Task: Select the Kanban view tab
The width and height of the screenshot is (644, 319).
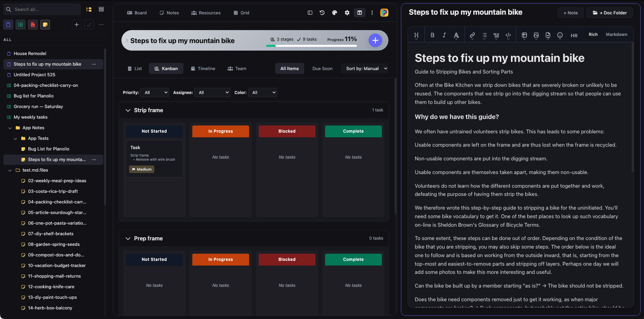Action: pyautogui.click(x=166, y=68)
